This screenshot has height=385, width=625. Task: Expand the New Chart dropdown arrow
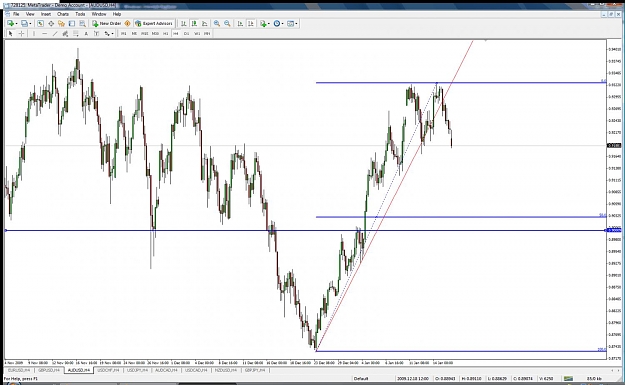pos(16,24)
